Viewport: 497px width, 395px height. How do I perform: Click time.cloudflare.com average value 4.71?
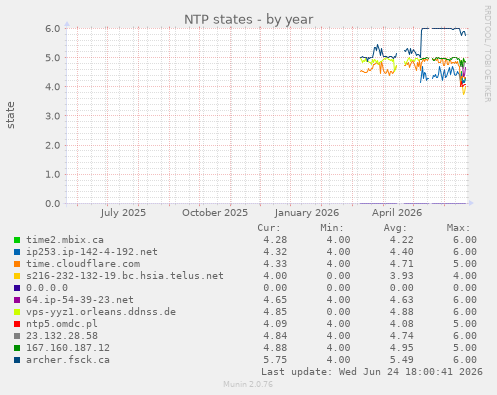(402, 264)
